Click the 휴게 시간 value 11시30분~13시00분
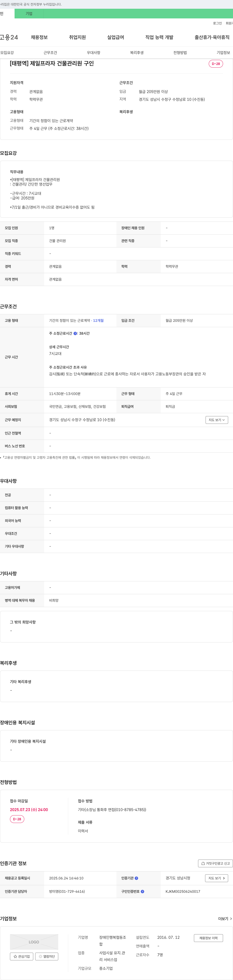This screenshot has width=233, height=980. pos(65,394)
